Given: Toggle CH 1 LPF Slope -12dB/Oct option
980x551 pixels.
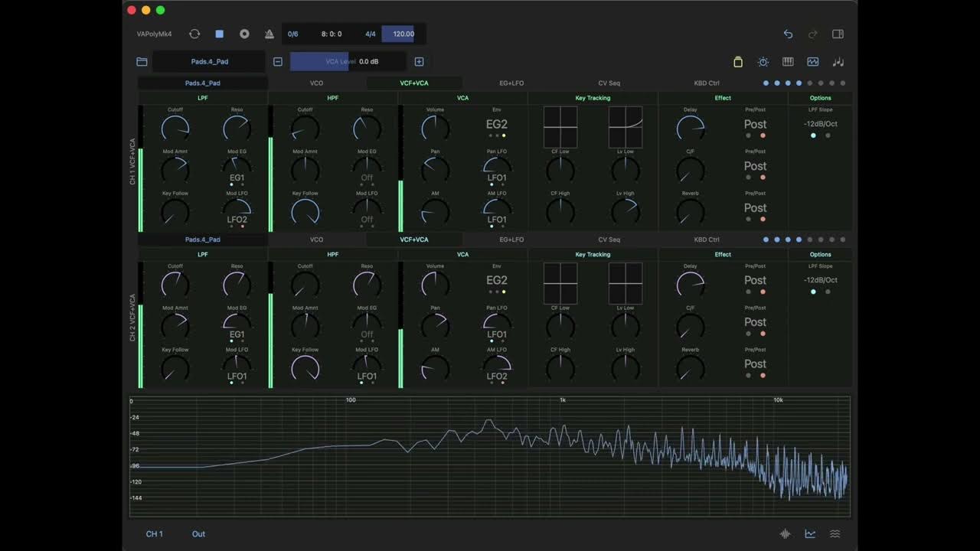Looking at the screenshot, I should (820, 124).
